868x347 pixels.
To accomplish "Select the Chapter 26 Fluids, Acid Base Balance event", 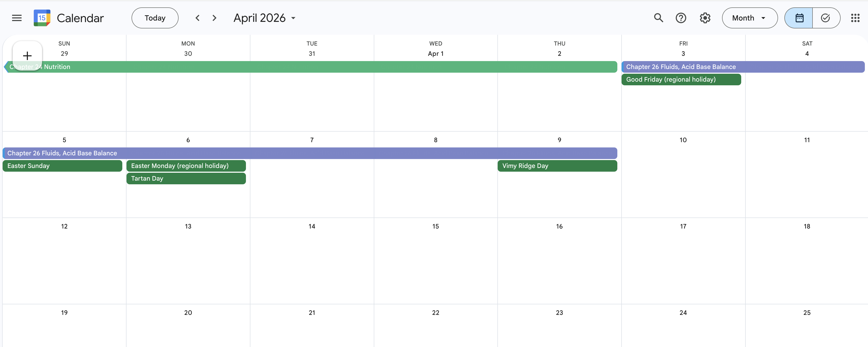I will pyautogui.click(x=681, y=66).
